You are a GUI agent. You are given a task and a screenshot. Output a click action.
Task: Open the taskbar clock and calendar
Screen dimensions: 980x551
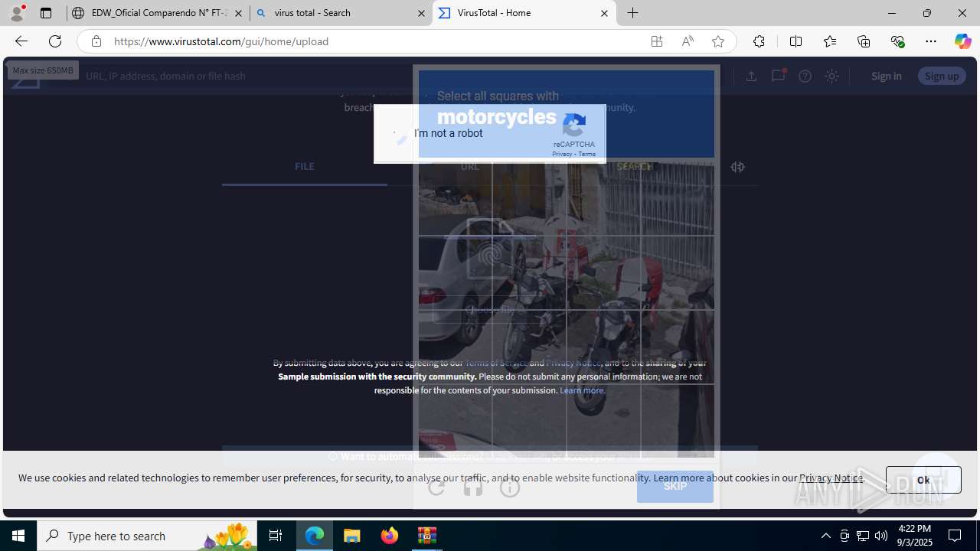point(914,536)
